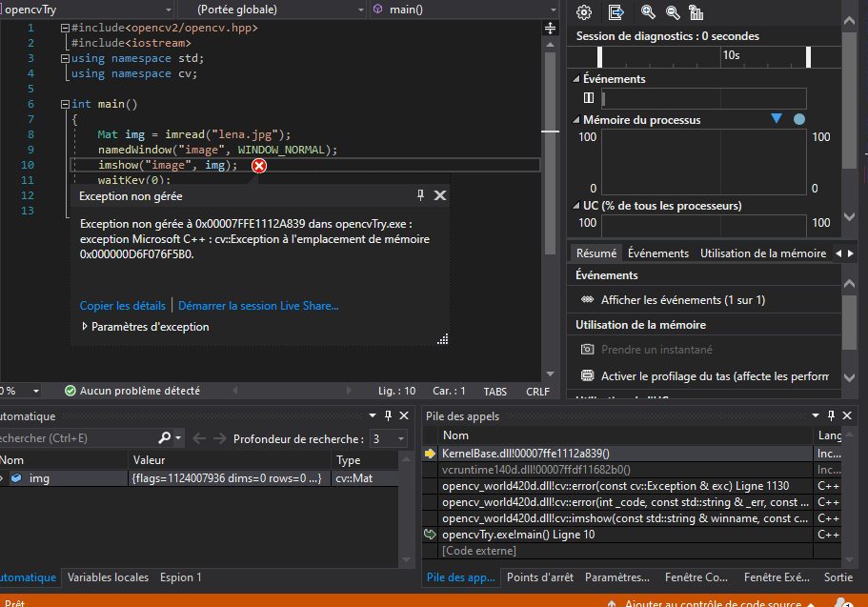Close the Automatique panel
The image size is (868, 607).
click(404, 415)
